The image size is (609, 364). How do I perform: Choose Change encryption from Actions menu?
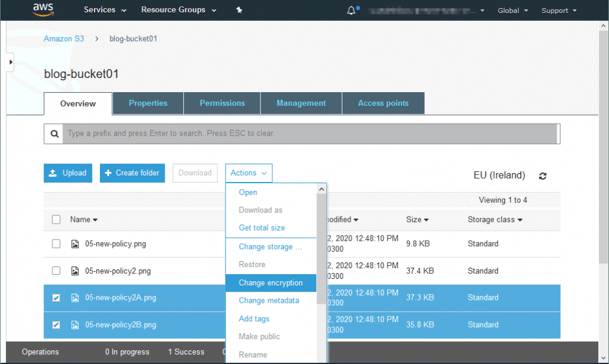(x=271, y=283)
